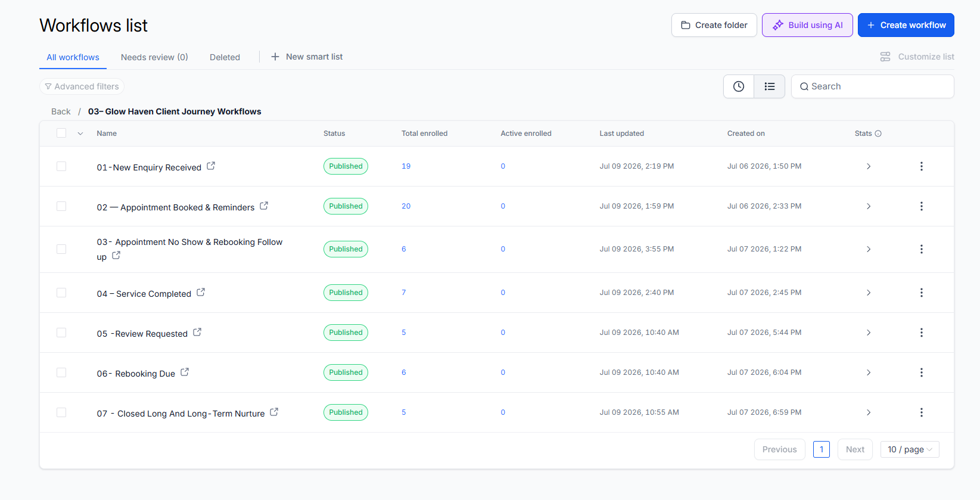Viewport: 980px width, 500px height.
Task: Expand stats chevron for 06 Rebooking Due
Action: click(869, 372)
